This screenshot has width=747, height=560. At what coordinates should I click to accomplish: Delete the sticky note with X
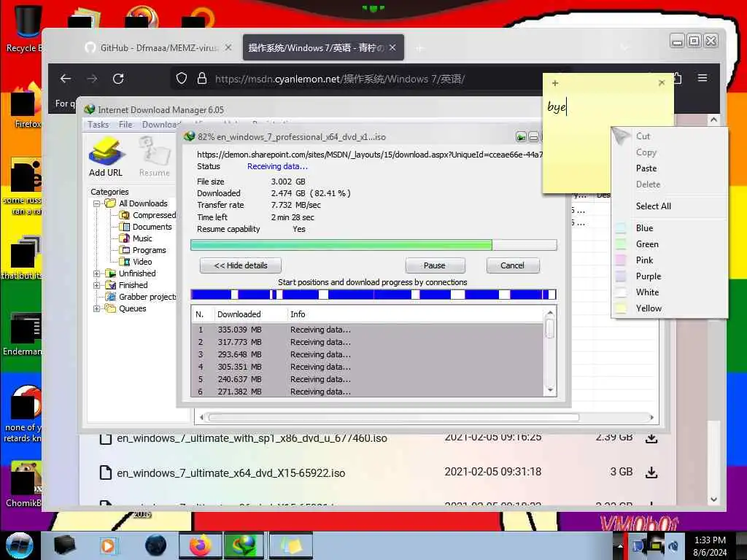pyautogui.click(x=662, y=83)
